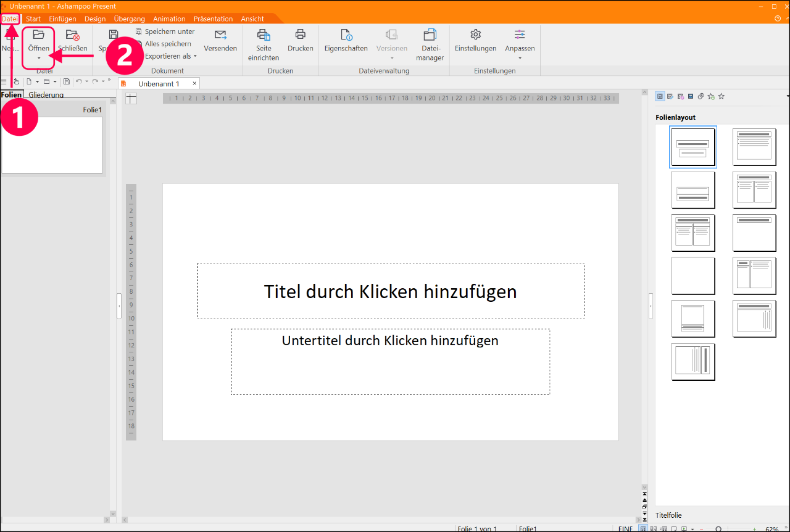Screen dimensions: 790x532
Task: Go to next slide arrow button
Action: coord(644,513)
